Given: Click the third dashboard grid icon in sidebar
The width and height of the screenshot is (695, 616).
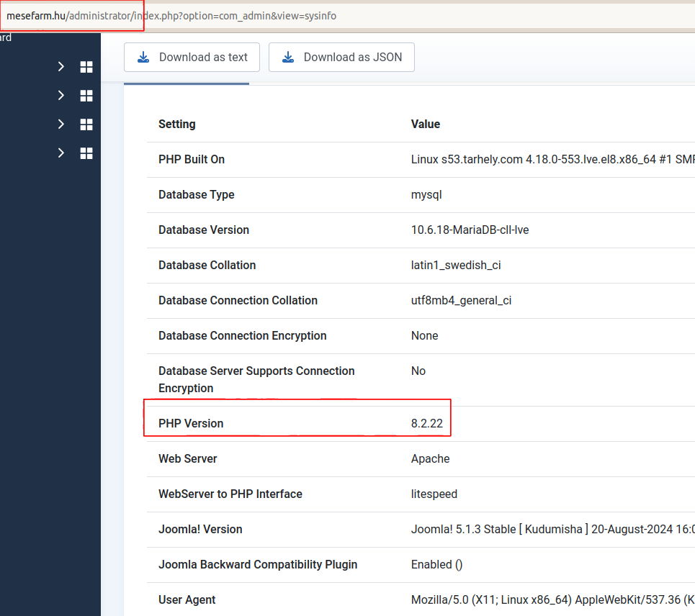Looking at the screenshot, I should point(86,124).
